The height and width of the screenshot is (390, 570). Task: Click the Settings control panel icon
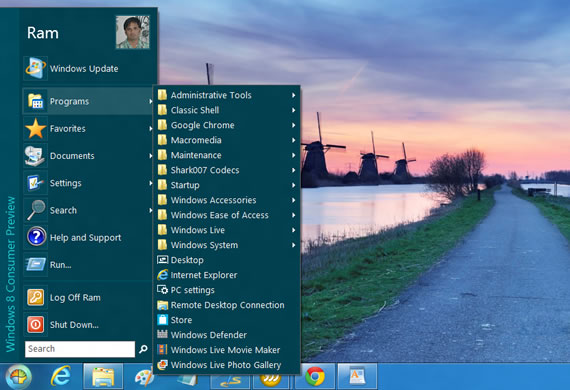coord(35,183)
